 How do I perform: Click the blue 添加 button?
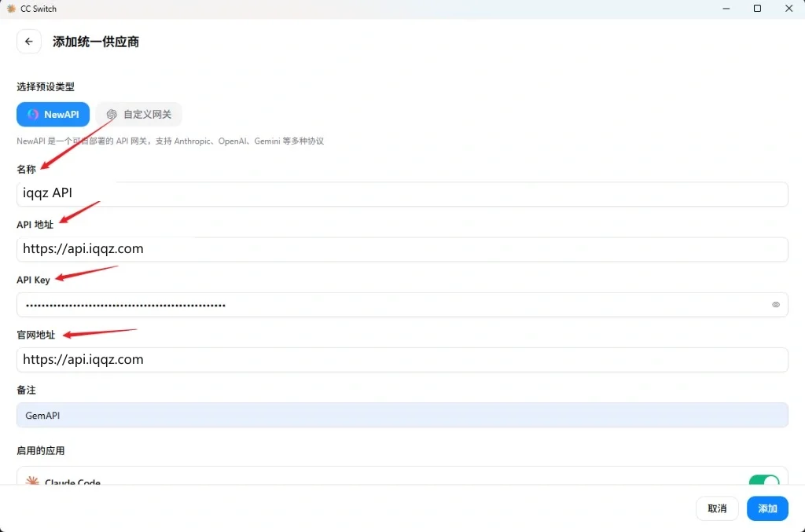point(767,508)
